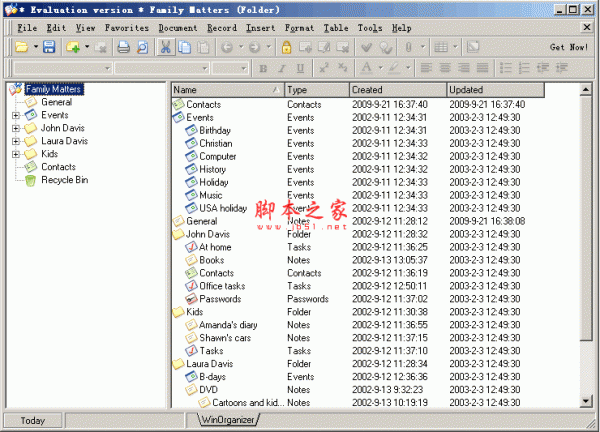Click the font color A icon

pyautogui.click(x=366, y=68)
